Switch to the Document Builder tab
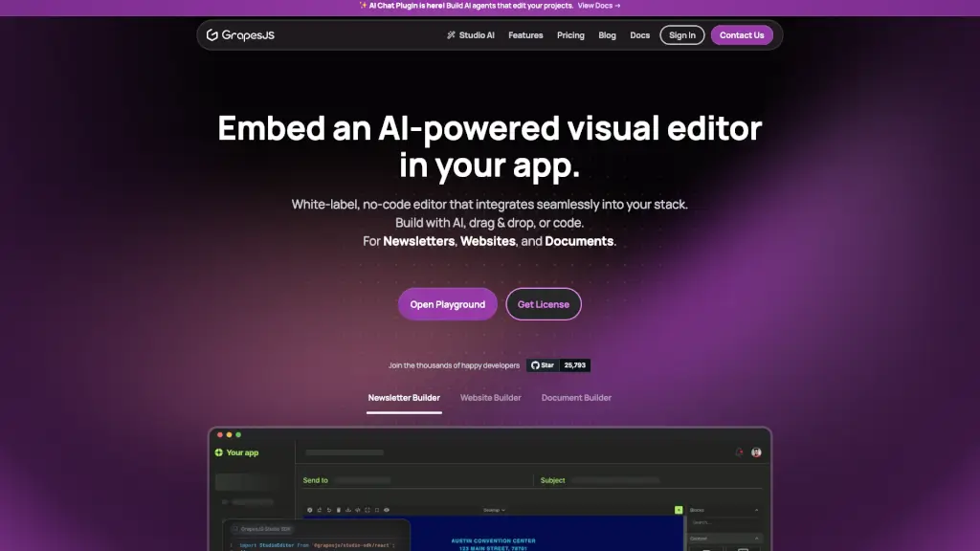This screenshot has height=551, width=980. [x=576, y=398]
